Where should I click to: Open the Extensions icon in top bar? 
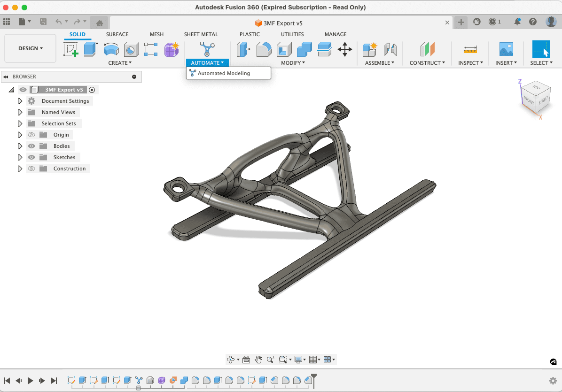476,22
